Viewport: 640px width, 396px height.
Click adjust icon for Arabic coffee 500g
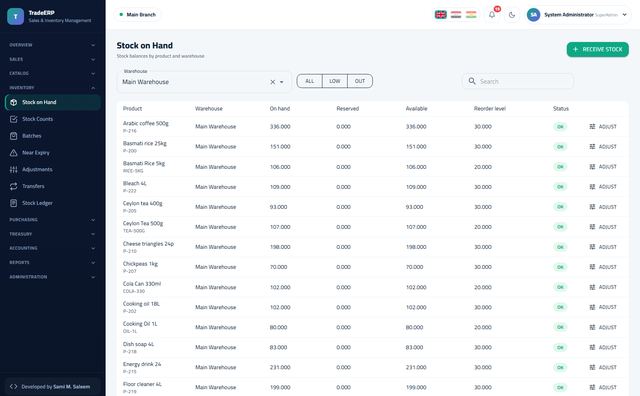pyautogui.click(x=592, y=127)
